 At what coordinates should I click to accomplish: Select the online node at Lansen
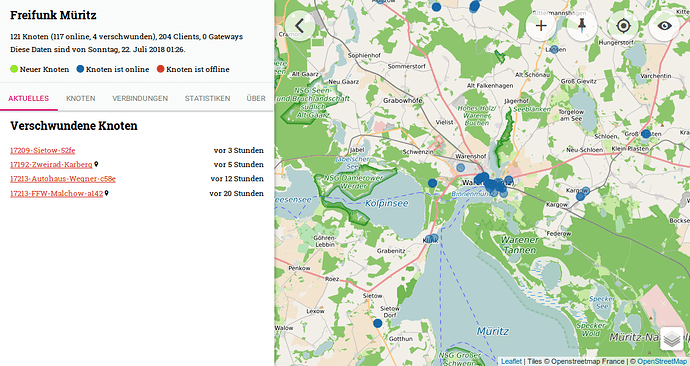coord(554,49)
